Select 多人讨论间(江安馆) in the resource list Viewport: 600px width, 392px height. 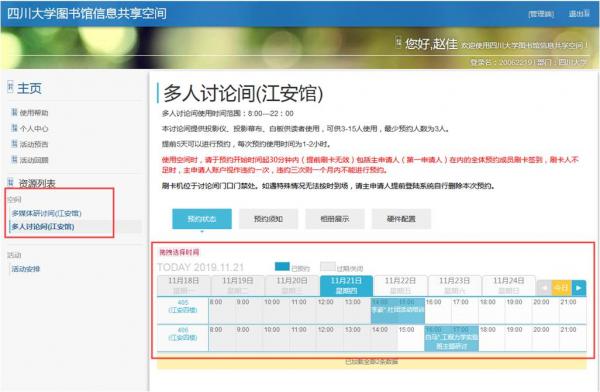pyautogui.click(x=43, y=227)
